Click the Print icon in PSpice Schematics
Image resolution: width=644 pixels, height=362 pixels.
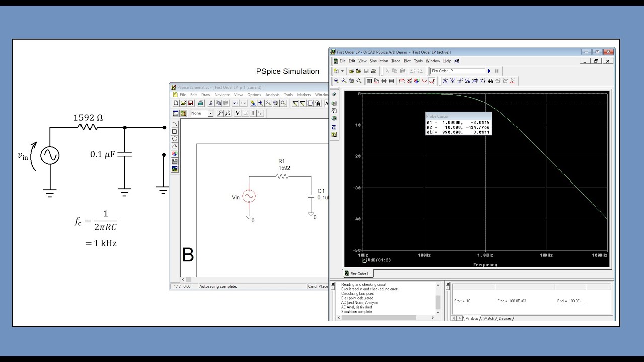(x=201, y=103)
